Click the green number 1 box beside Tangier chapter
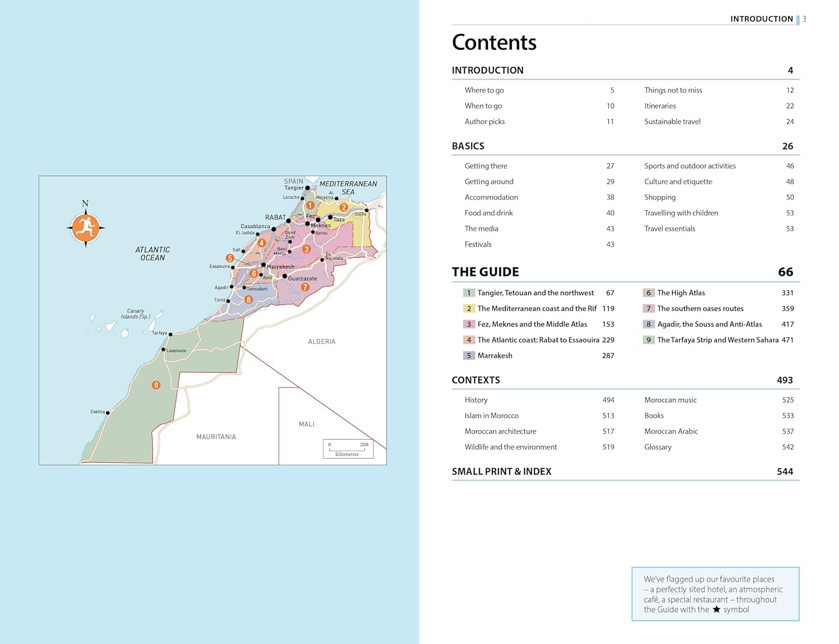 coord(469,293)
